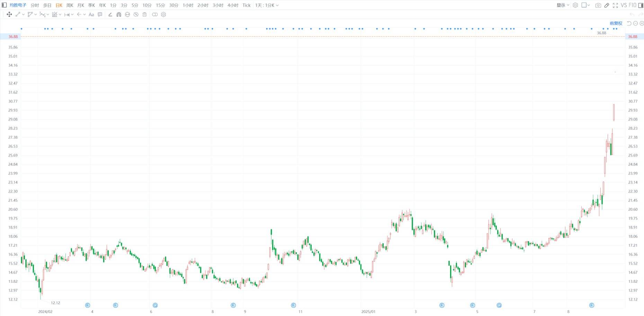Open the 显示 display dropdown
644x316 pixels.
coord(563,5)
